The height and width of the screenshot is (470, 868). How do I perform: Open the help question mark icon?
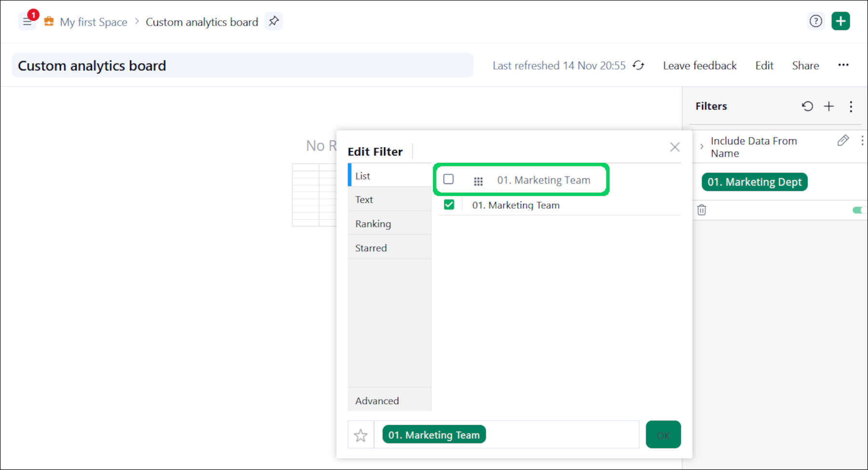click(x=815, y=21)
